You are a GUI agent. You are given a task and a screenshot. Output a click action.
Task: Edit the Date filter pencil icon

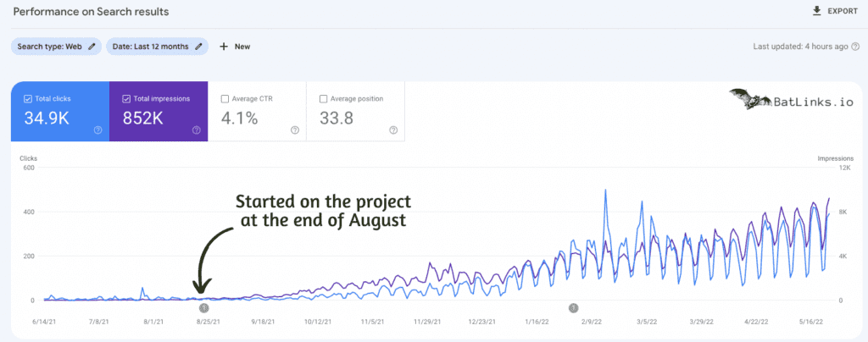click(198, 47)
